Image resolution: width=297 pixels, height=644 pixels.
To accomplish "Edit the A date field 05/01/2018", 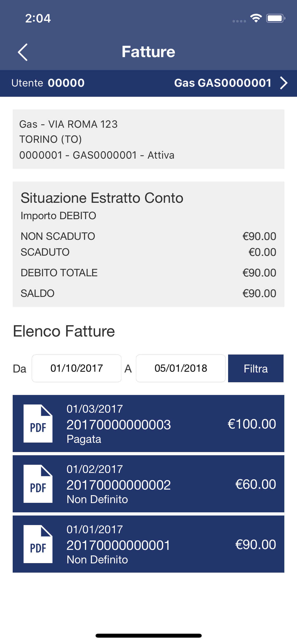I will coord(181,368).
